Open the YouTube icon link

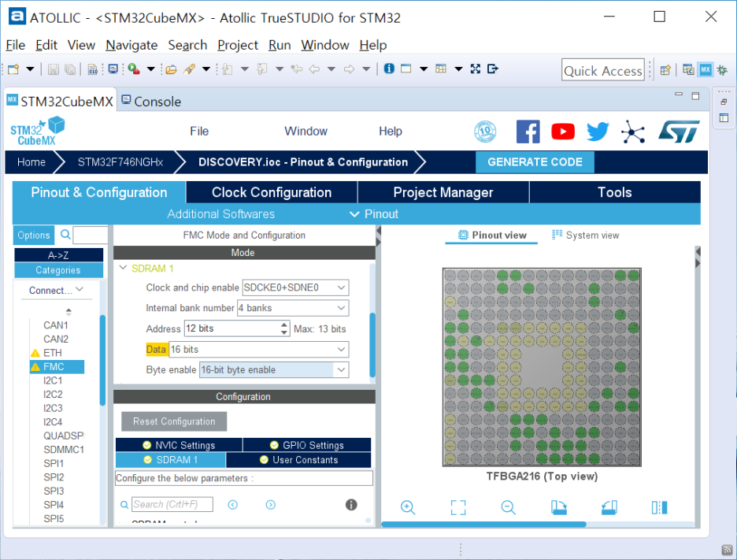[563, 132]
